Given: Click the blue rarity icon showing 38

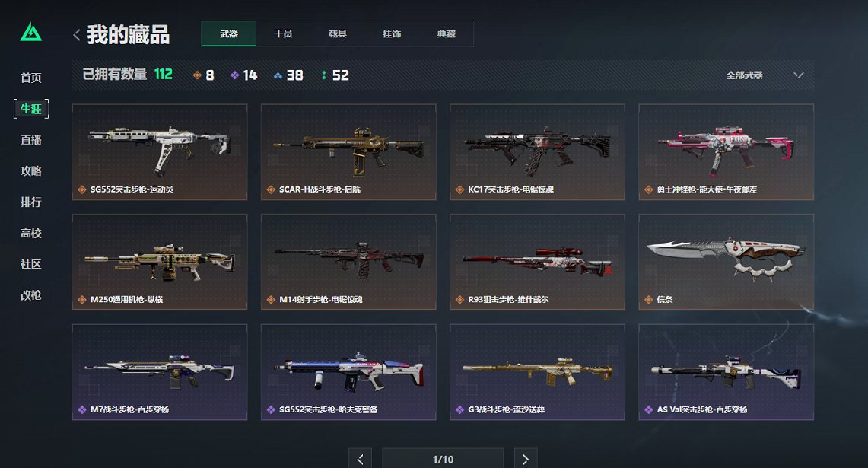Looking at the screenshot, I should pyautogui.click(x=278, y=75).
